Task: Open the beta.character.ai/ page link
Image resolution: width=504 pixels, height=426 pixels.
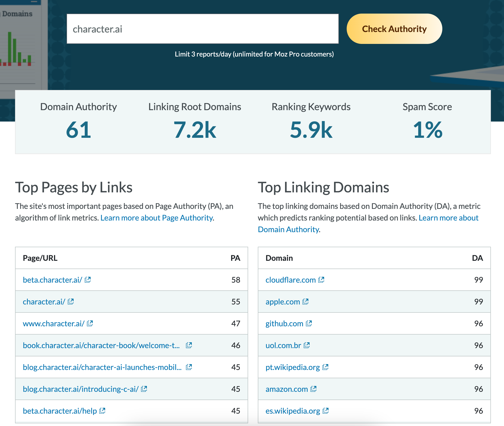Action: click(x=52, y=280)
